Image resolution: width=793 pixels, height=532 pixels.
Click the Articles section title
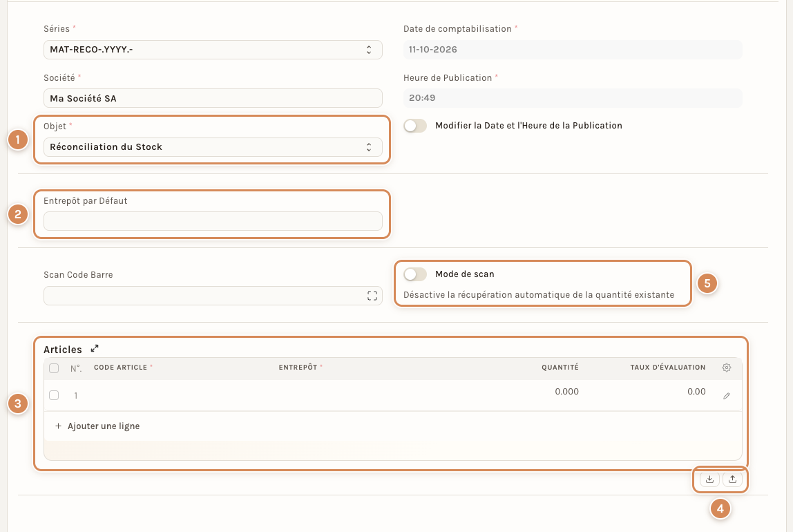click(x=63, y=350)
